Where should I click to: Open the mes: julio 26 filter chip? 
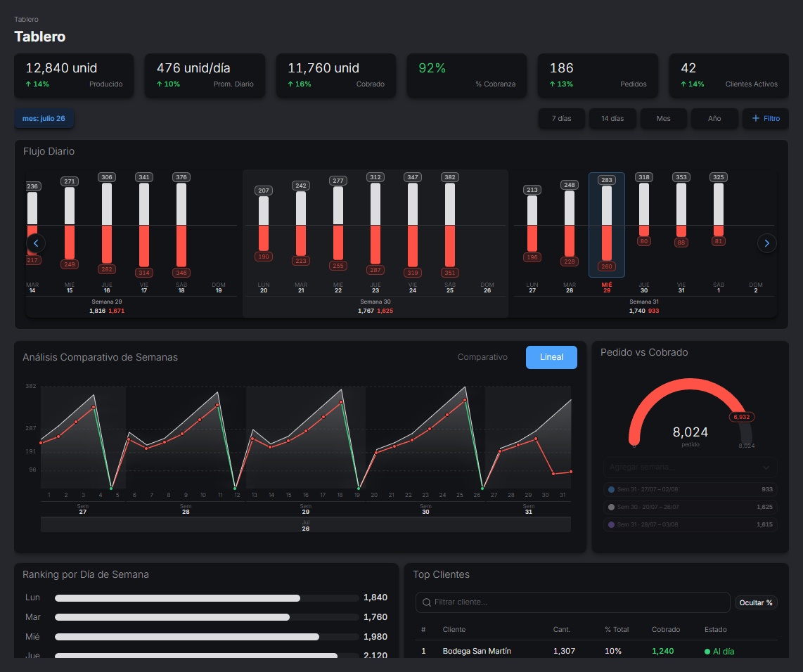pos(44,118)
